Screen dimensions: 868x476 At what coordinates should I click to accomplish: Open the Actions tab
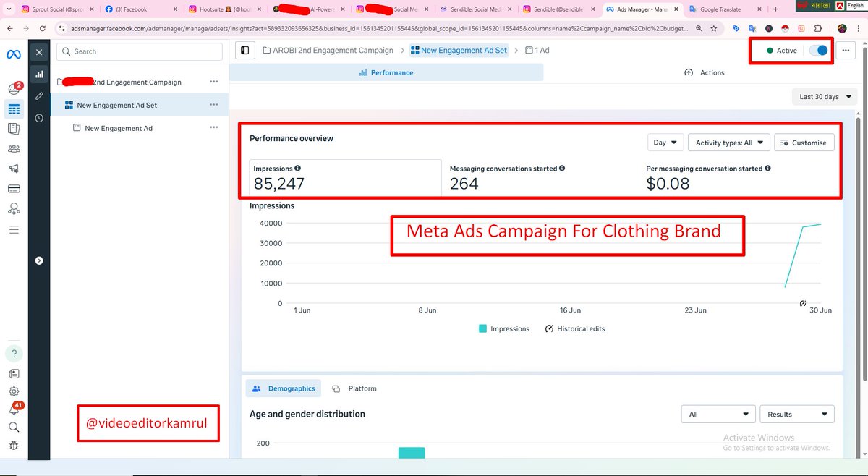coord(704,72)
